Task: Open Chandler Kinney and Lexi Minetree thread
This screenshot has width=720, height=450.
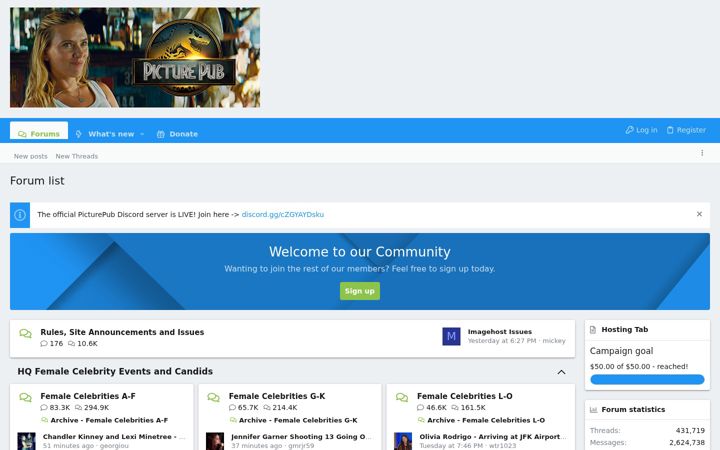Action: click(114, 437)
